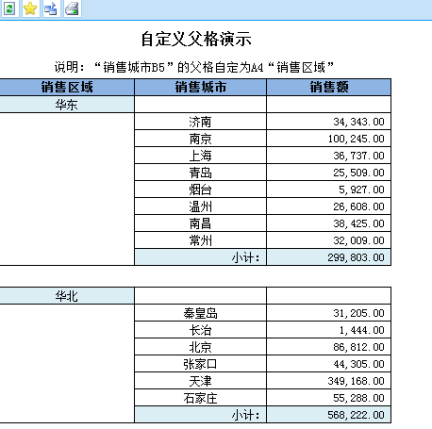Click the 349,168.00 sales value

click(x=356, y=381)
